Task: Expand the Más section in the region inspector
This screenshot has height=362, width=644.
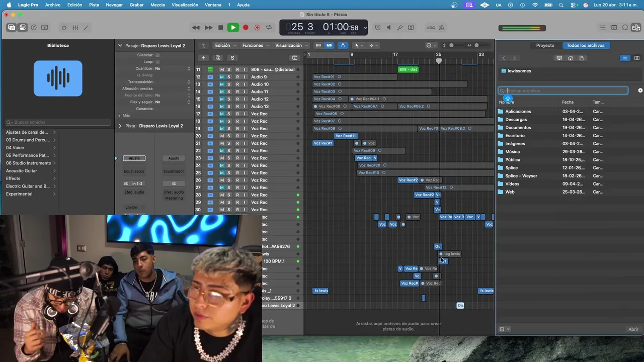Action: [x=120, y=115]
